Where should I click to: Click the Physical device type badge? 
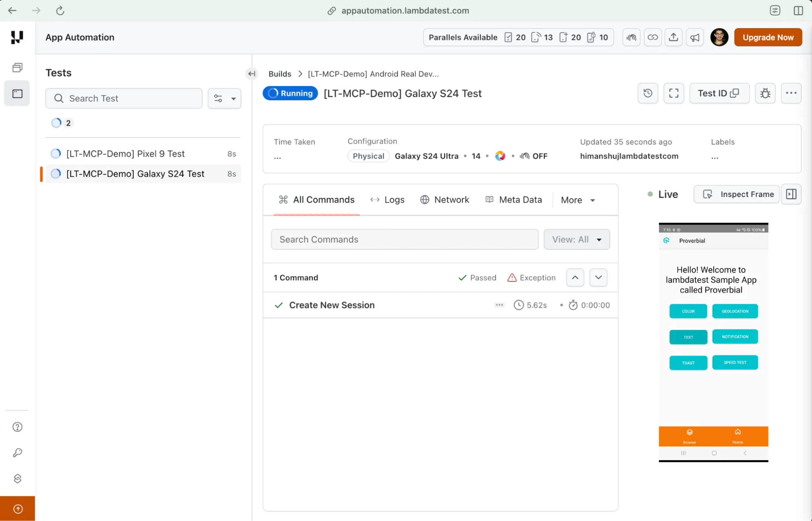coord(368,156)
